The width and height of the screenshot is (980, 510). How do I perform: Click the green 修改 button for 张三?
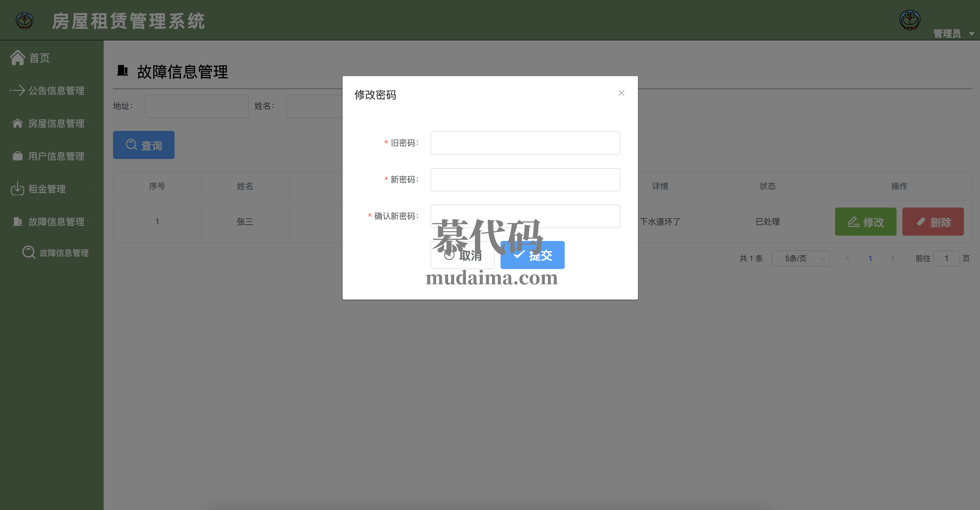point(865,222)
